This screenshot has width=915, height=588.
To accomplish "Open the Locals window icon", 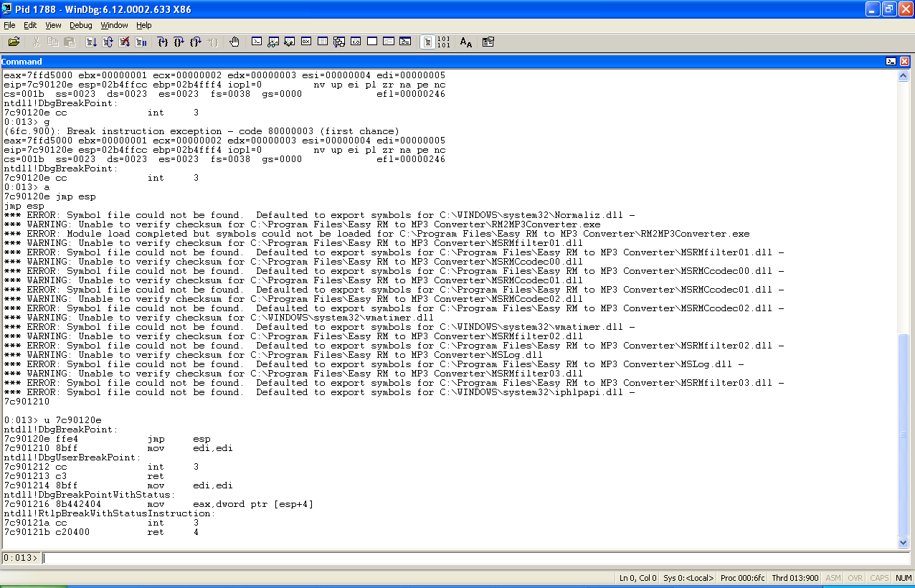I will tap(290, 42).
